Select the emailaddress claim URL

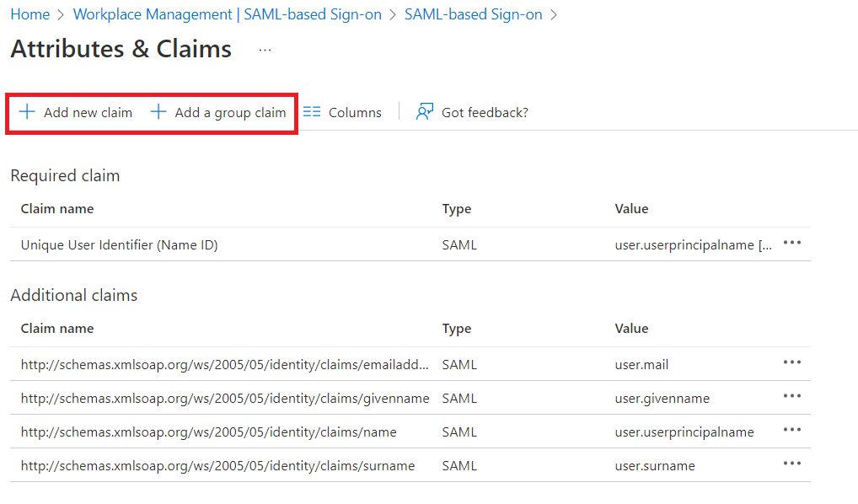pos(225,365)
